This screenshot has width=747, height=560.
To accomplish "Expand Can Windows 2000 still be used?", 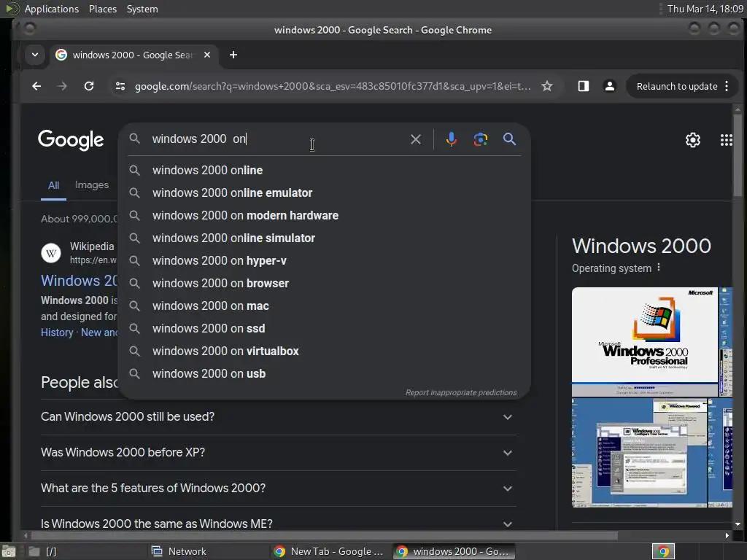I will click(x=278, y=416).
